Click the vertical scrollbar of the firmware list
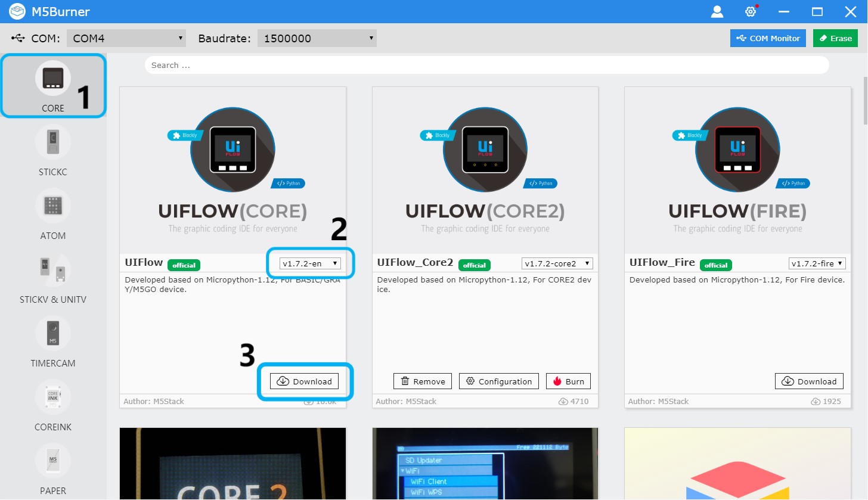Viewport: 868px width, 500px height. point(864,100)
